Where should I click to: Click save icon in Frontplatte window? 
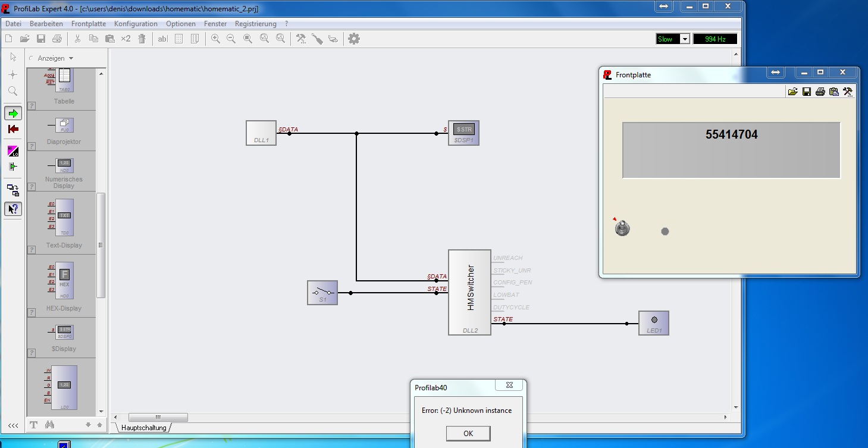coord(807,92)
